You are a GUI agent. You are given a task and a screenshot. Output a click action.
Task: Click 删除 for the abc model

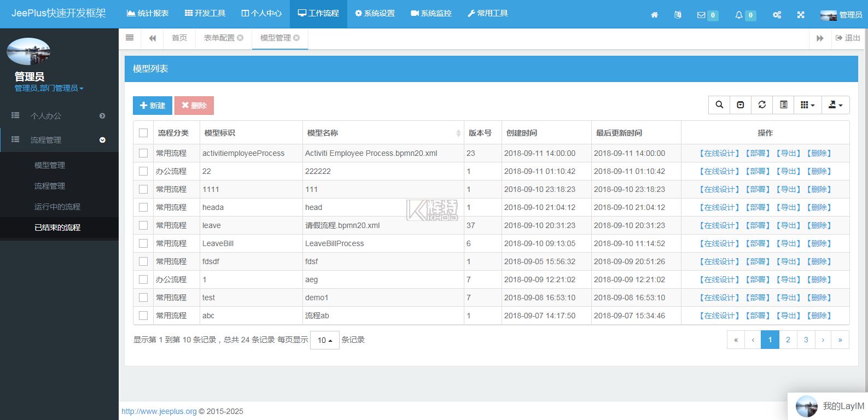pyautogui.click(x=819, y=316)
